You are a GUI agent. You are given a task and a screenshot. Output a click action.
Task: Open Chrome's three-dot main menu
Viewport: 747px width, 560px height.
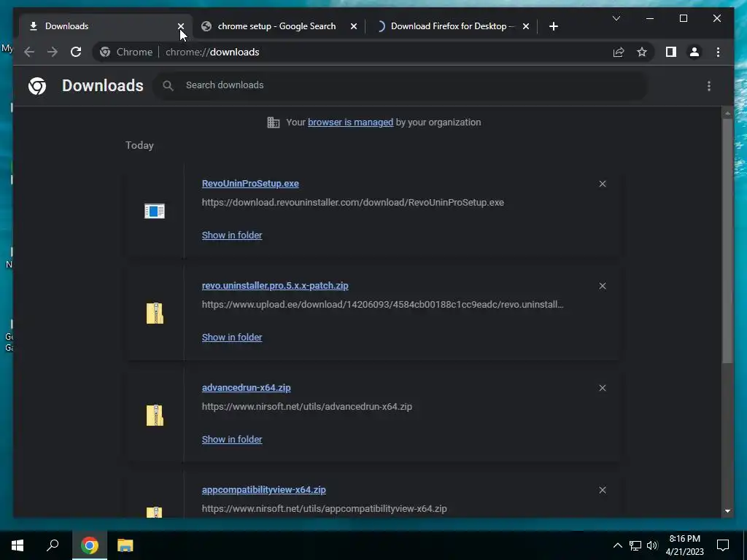(x=718, y=52)
